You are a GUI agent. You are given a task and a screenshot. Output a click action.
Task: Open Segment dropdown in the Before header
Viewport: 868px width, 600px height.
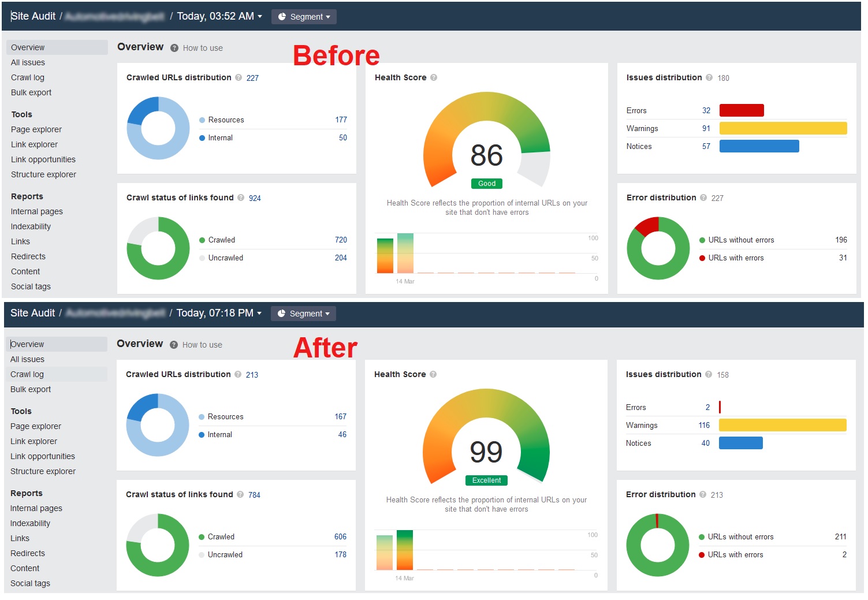(304, 17)
